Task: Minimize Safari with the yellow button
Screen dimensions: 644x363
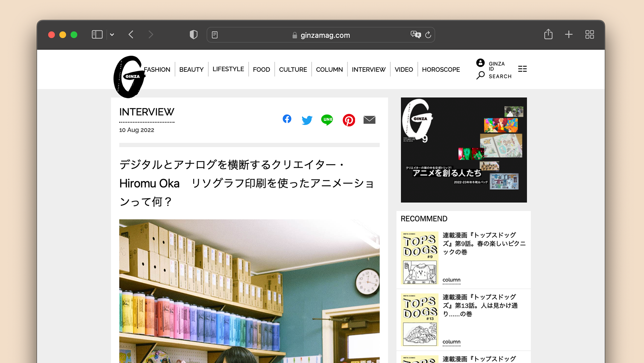Action: [x=63, y=35]
